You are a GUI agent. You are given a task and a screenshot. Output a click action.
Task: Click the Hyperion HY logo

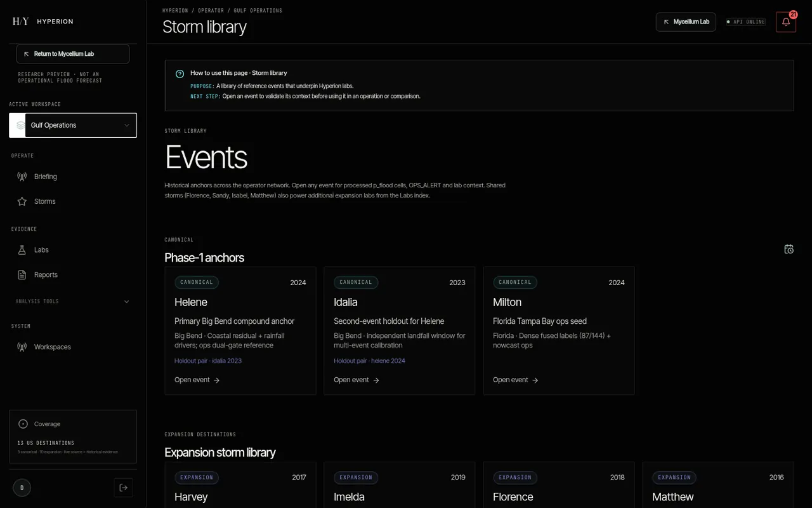pos(21,22)
